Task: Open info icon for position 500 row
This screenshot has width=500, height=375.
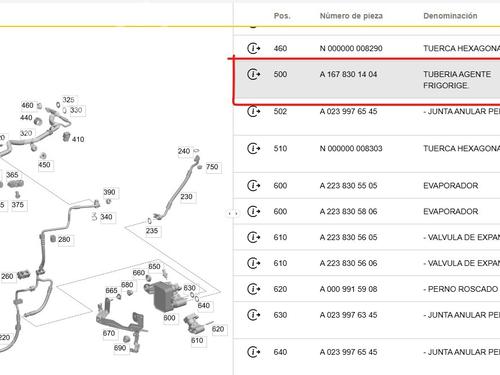Action: coord(254,74)
